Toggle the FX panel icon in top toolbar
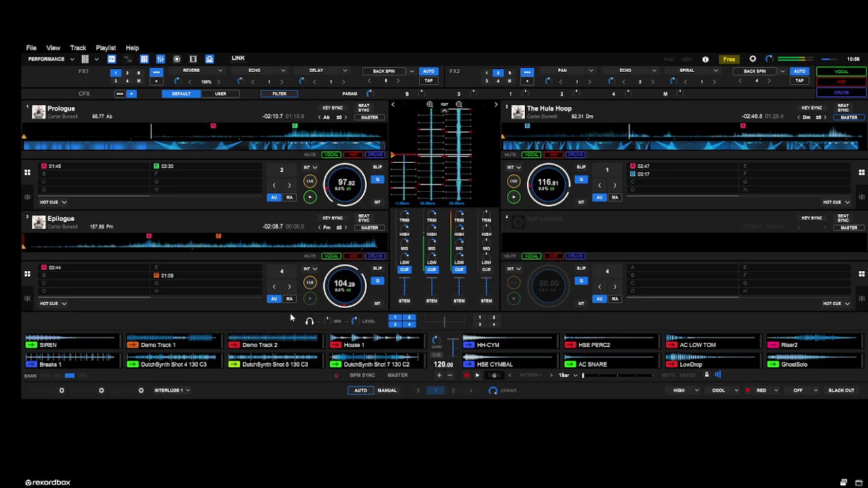868x488 pixels. pos(112,59)
